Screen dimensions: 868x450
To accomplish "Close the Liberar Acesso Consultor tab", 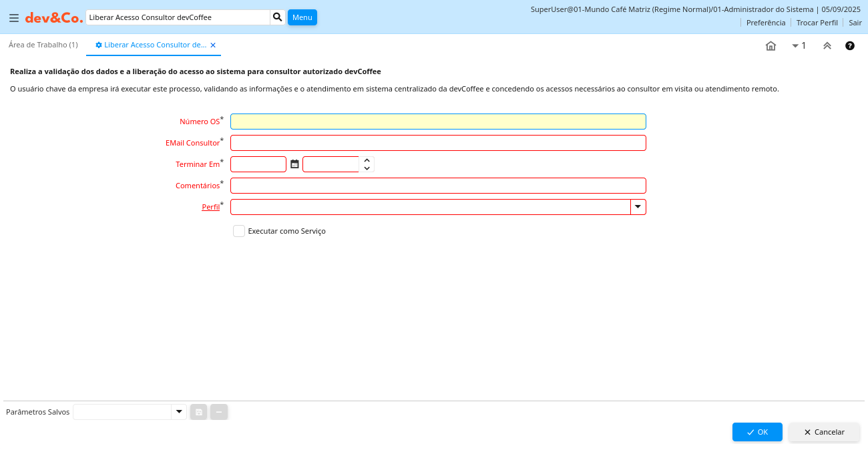I will tap(213, 45).
